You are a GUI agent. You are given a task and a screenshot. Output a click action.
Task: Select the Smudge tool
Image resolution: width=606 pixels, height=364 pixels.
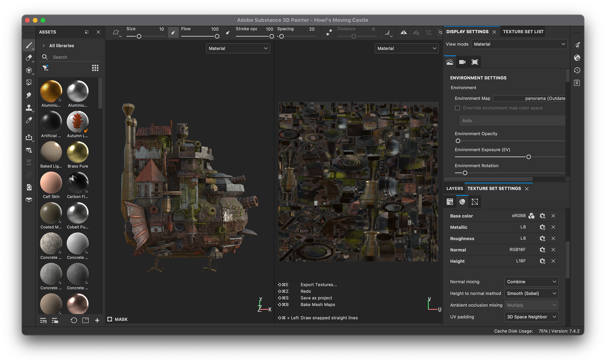click(29, 95)
